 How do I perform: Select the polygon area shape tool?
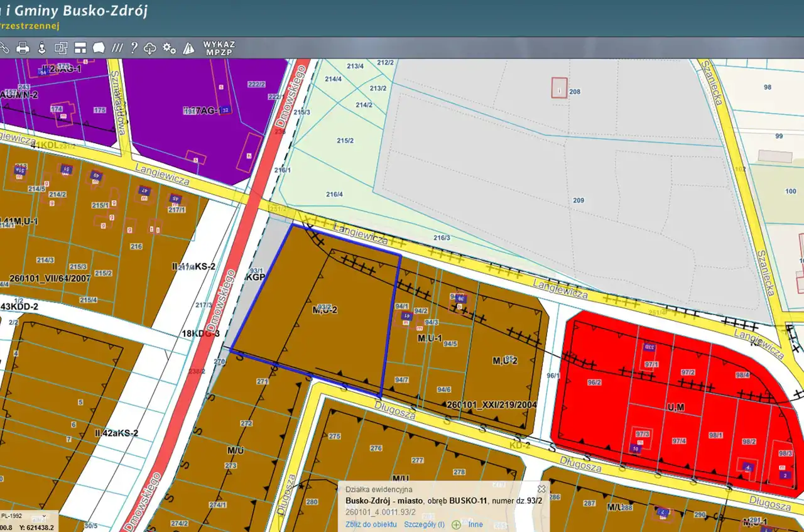[99, 48]
